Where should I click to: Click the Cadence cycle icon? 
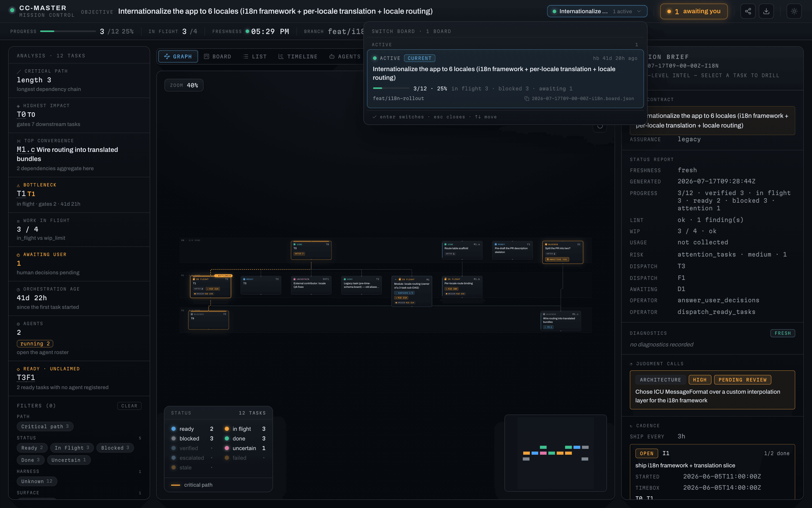tap(631, 426)
